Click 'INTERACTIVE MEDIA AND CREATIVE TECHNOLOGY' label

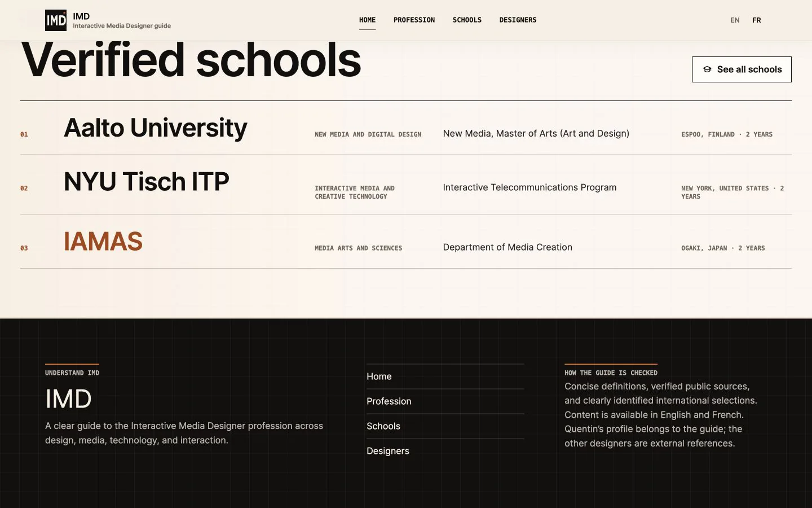click(355, 192)
